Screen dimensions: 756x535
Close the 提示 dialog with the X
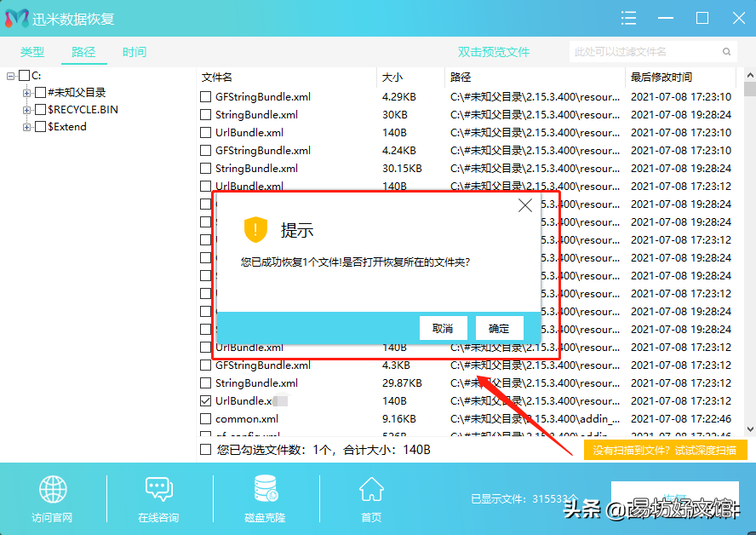525,205
